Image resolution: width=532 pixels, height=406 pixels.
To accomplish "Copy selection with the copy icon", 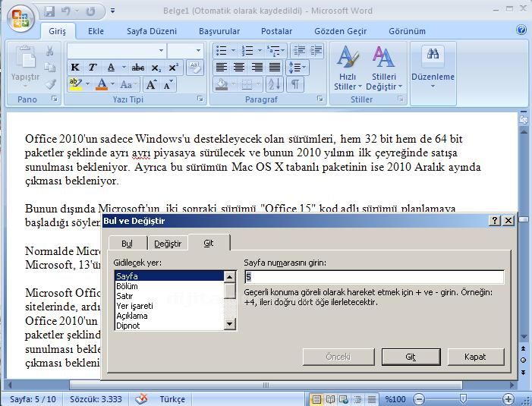I will [x=50, y=67].
